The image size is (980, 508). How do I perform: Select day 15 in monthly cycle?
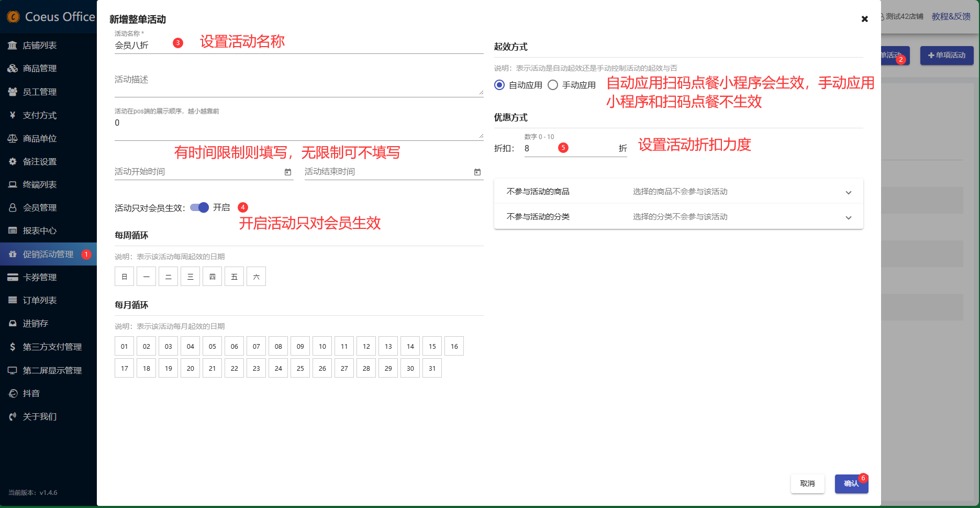[x=432, y=346]
